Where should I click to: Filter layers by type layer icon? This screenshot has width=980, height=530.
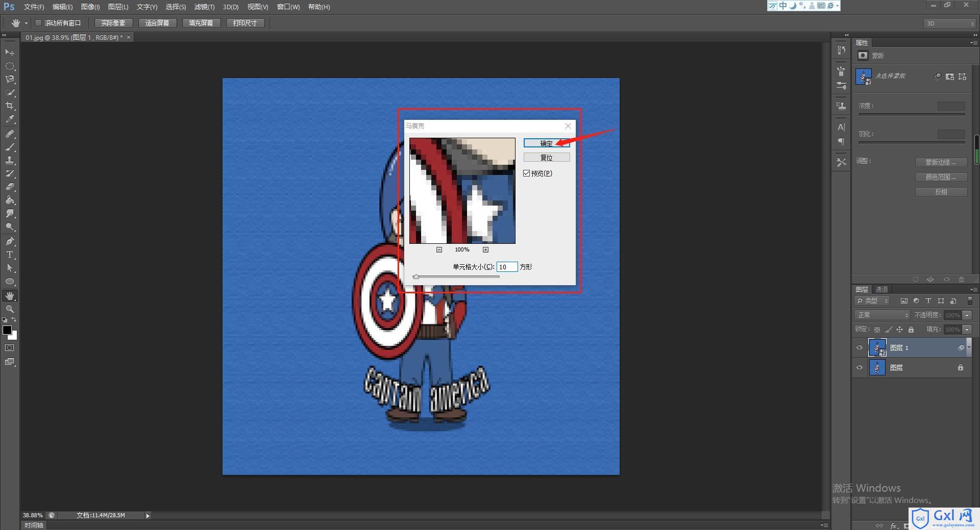[x=928, y=301]
